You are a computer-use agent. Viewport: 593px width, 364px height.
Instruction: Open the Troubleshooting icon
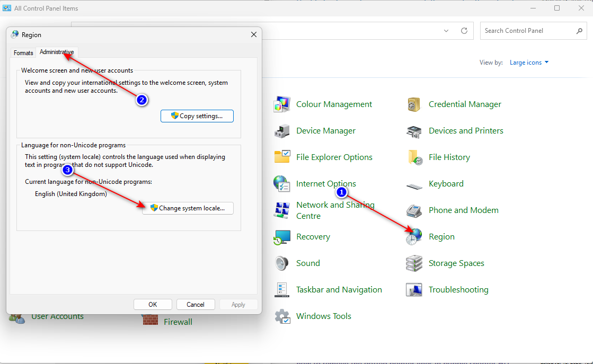[x=414, y=290]
